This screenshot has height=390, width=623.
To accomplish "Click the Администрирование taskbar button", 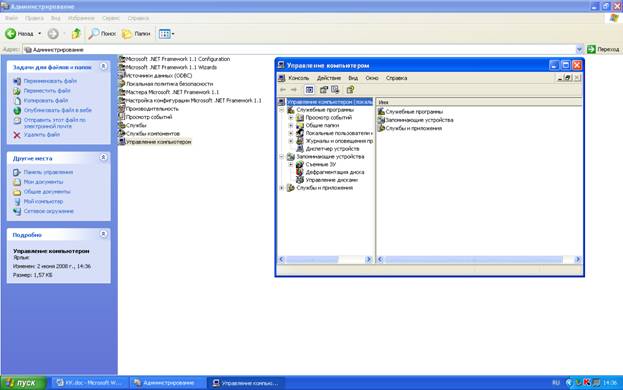I will 168,383.
